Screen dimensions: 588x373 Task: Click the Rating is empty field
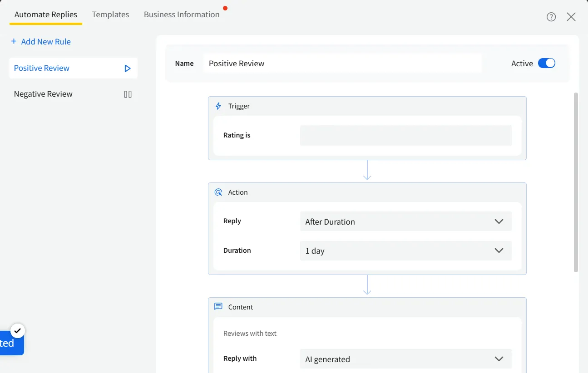(x=405, y=135)
